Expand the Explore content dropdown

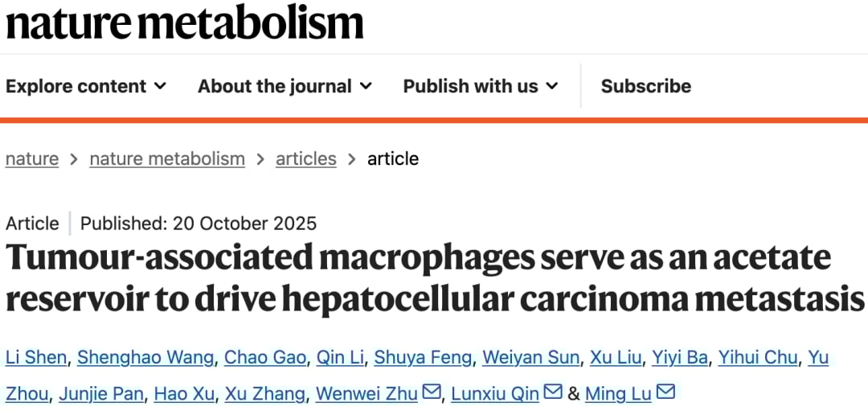click(x=86, y=86)
